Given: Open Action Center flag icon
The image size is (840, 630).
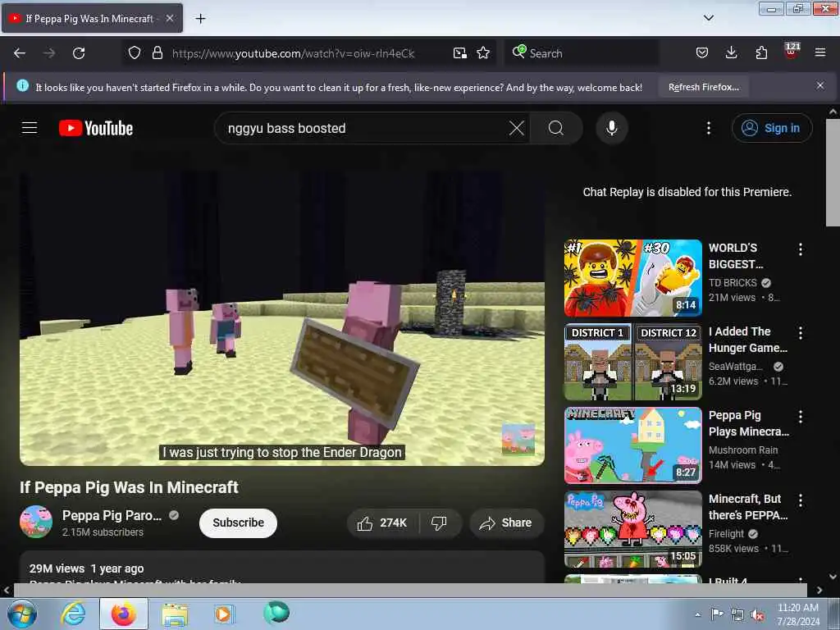Looking at the screenshot, I should point(717,614).
